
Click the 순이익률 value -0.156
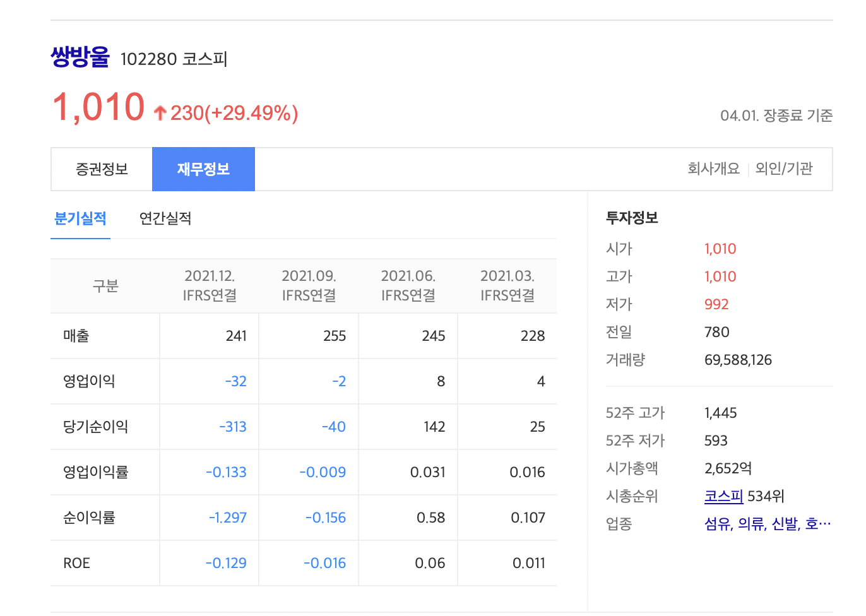tap(326, 518)
